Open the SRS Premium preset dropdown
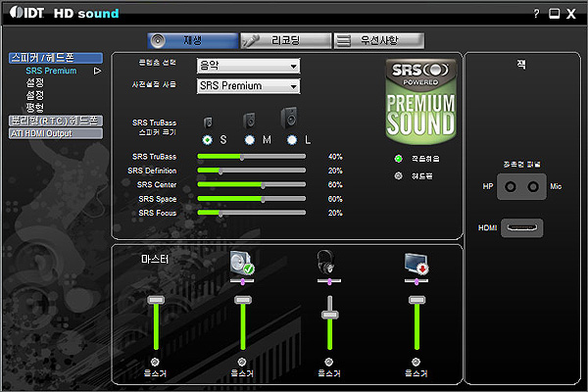Image resolution: width=588 pixels, height=392 pixels. [x=248, y=86]
